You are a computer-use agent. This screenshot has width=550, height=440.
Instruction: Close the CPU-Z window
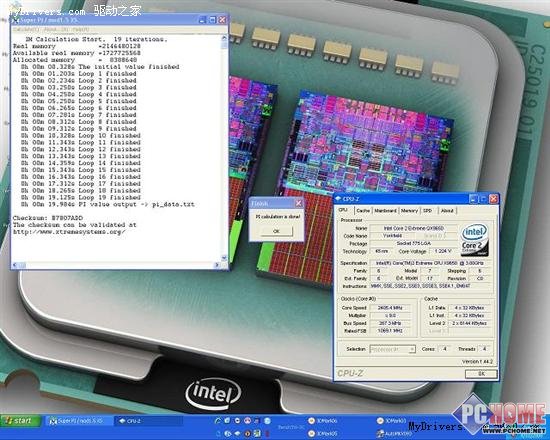pos(493,199)
